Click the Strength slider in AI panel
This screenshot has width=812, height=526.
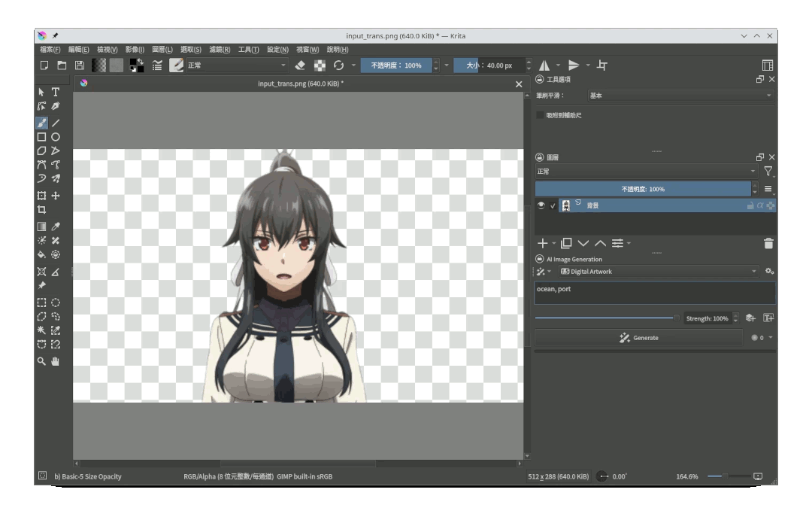tap(607, 318)
